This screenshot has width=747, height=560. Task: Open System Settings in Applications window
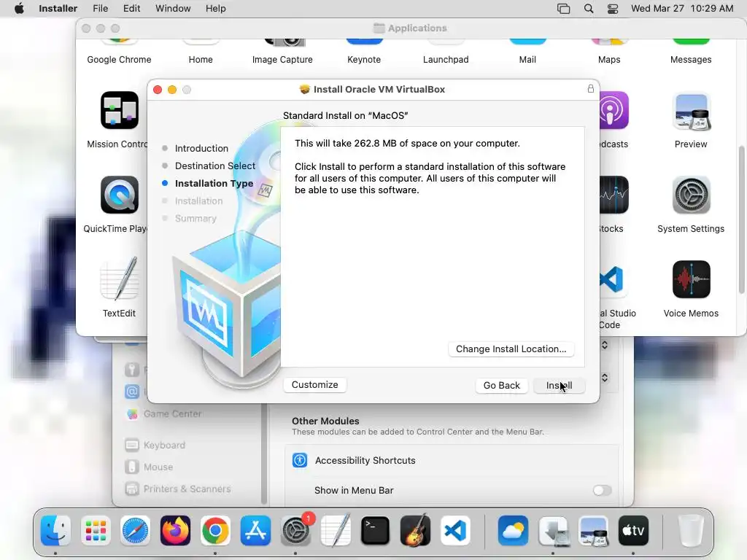[691, 195]
